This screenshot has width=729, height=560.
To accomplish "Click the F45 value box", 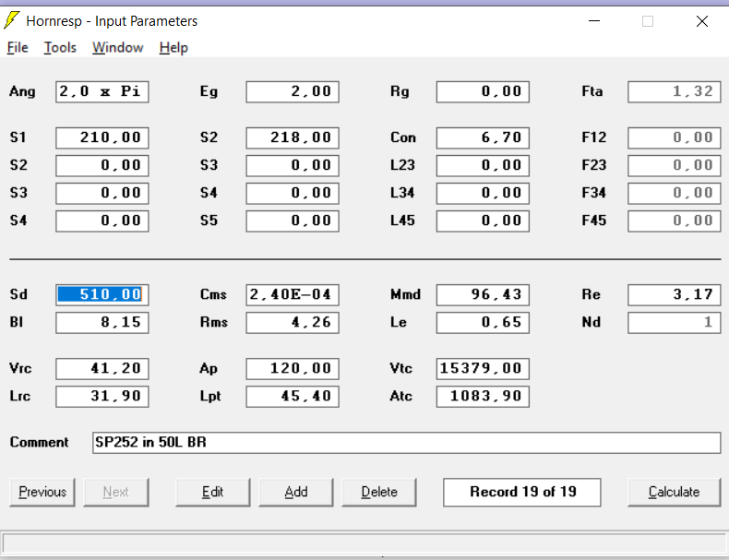I will [x=675, y=220].
